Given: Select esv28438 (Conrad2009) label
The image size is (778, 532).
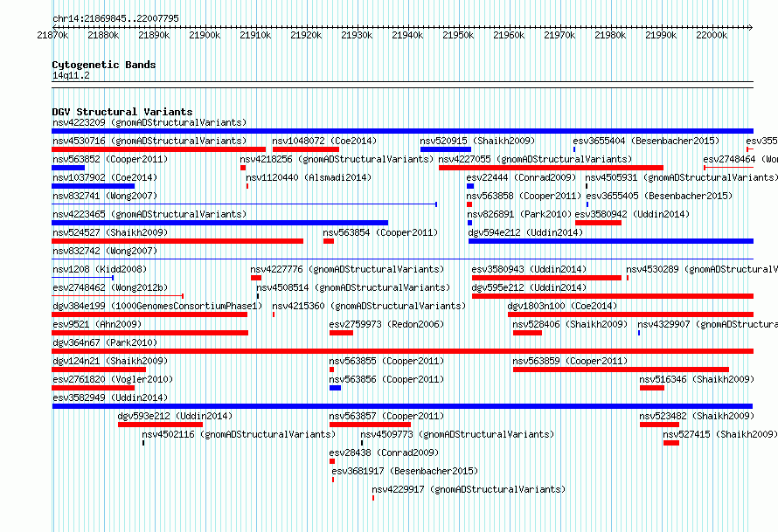Looking at the screenshot, I should (x=384, y=453).
